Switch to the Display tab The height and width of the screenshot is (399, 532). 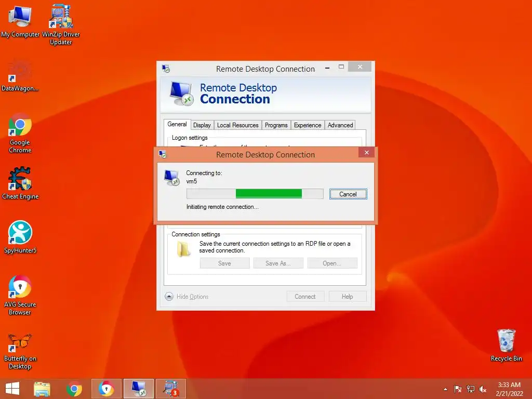coord(202,125)
